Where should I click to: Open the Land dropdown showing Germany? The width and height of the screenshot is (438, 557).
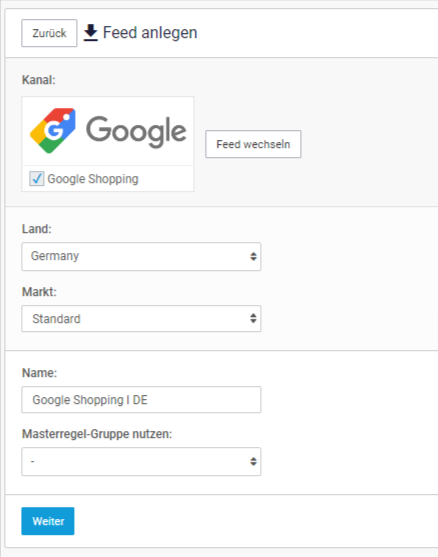[141, 256]
